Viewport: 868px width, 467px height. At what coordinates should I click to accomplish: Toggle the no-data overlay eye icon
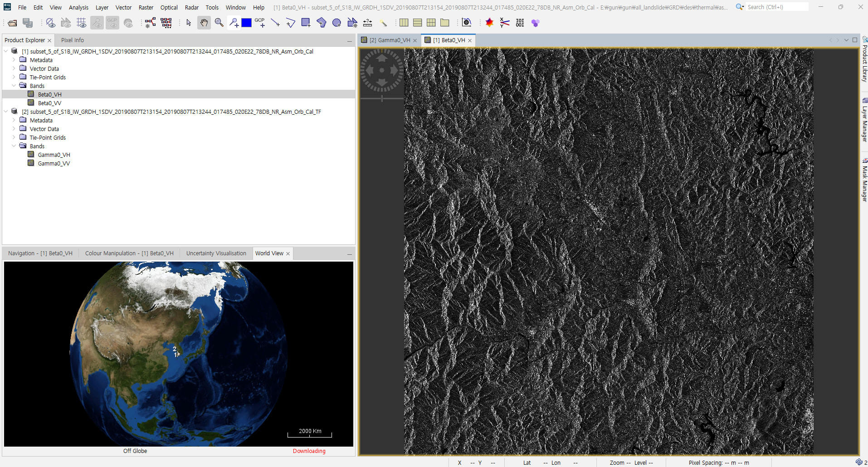pos(51,23)
